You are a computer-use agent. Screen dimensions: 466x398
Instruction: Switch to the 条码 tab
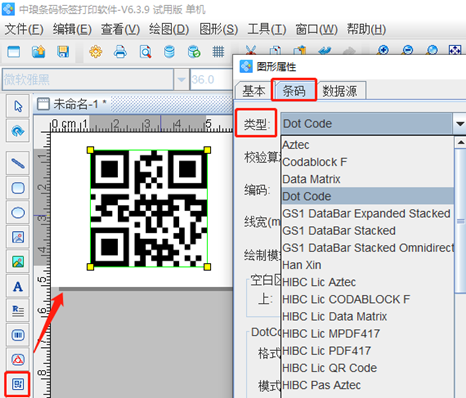coord(294,91)
